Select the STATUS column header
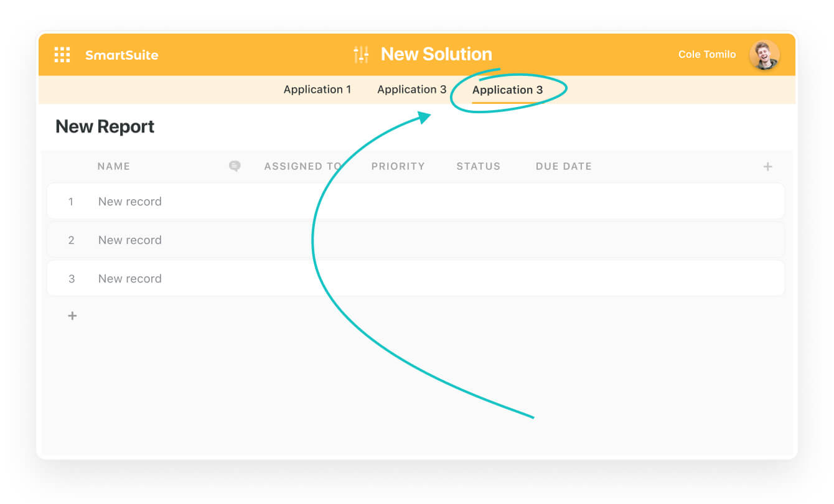This screenshot has width=834, height=504. coord(479,167)
